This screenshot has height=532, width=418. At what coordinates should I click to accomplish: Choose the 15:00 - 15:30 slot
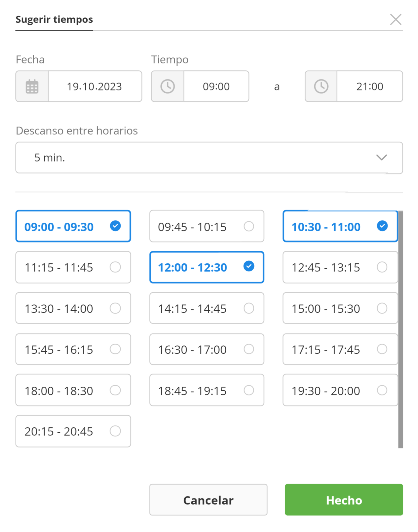click(340, 308)
